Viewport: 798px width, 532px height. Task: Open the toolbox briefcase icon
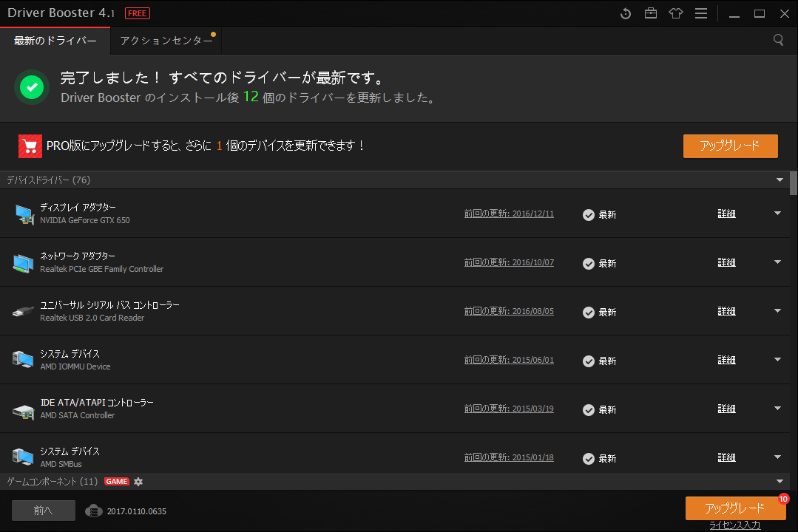coord(650,13)
